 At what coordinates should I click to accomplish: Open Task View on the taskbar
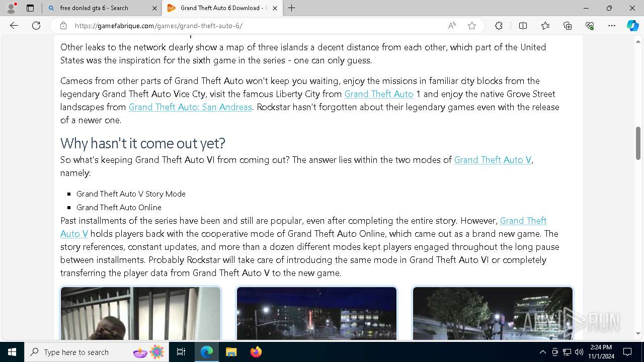(x=181, y=352)
